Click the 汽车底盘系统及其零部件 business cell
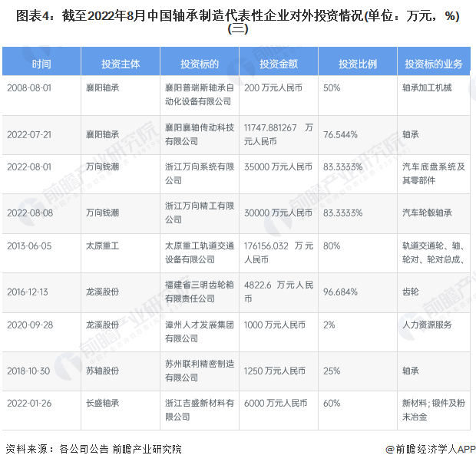476x465 pixels. (x=434, y=173)
